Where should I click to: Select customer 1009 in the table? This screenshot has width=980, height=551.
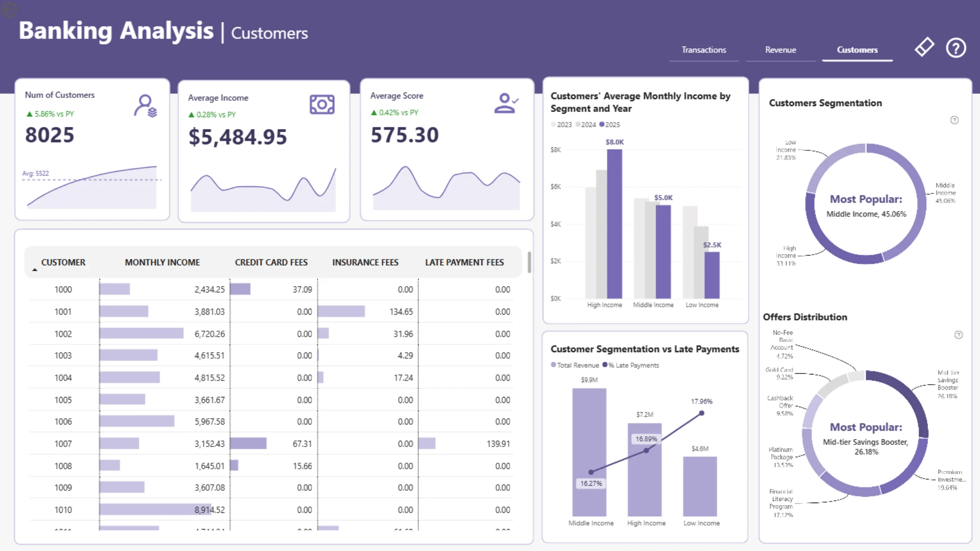click(x=63, y=488)
